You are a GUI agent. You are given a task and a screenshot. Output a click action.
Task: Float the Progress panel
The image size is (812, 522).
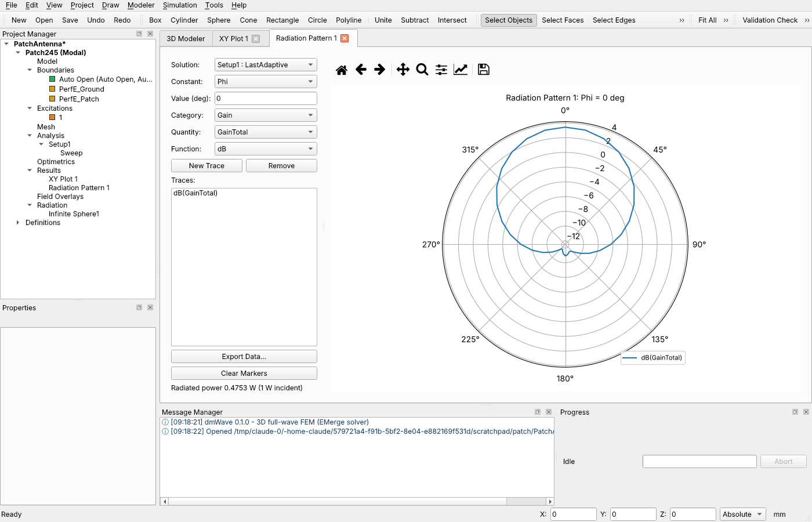[795, 412]
